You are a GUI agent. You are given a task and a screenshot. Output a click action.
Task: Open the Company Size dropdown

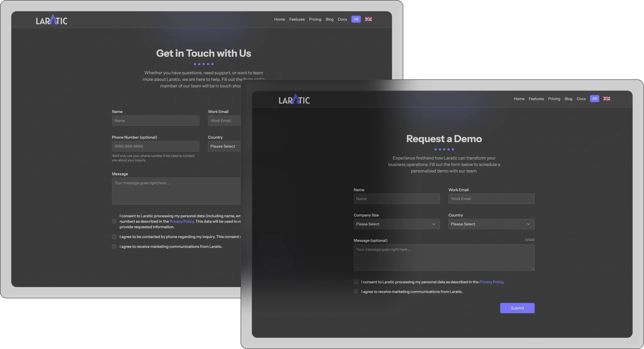point(396,224)
